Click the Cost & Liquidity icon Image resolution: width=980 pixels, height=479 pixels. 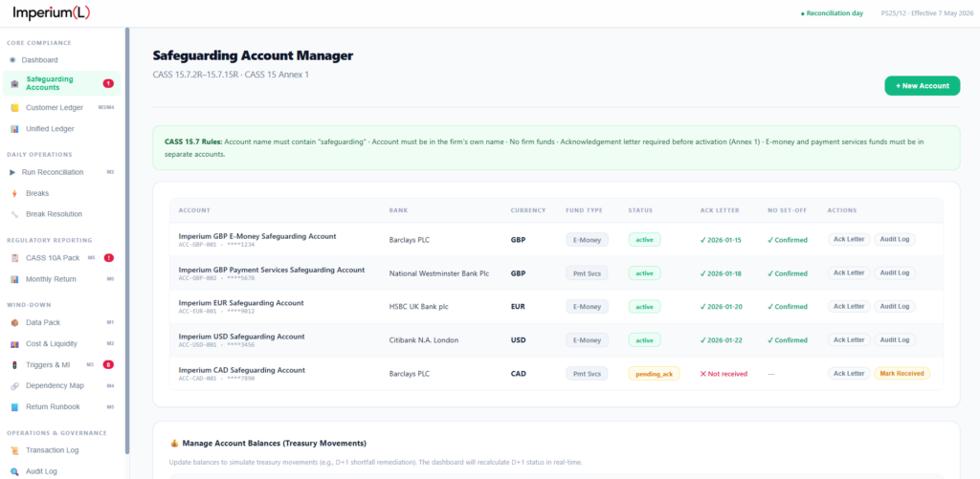tap(14, 343)
